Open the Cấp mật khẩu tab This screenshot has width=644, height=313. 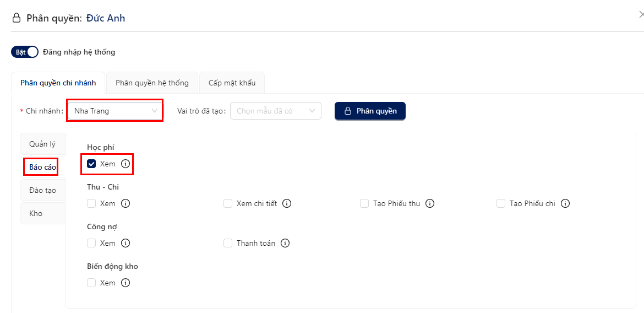pos(232,83)
